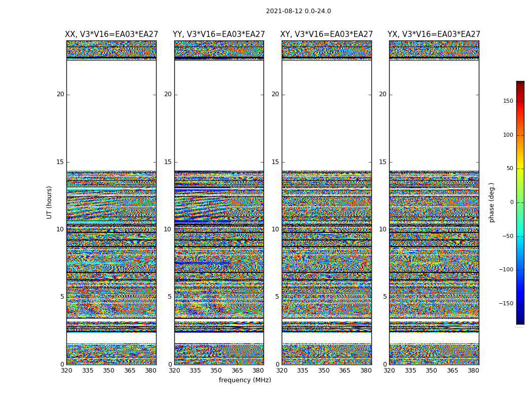This screenshot has height=405, width=532.
Task: Click the 20 hour tick of YY plot
Action: pyautogui.click(x=168, y=94)
